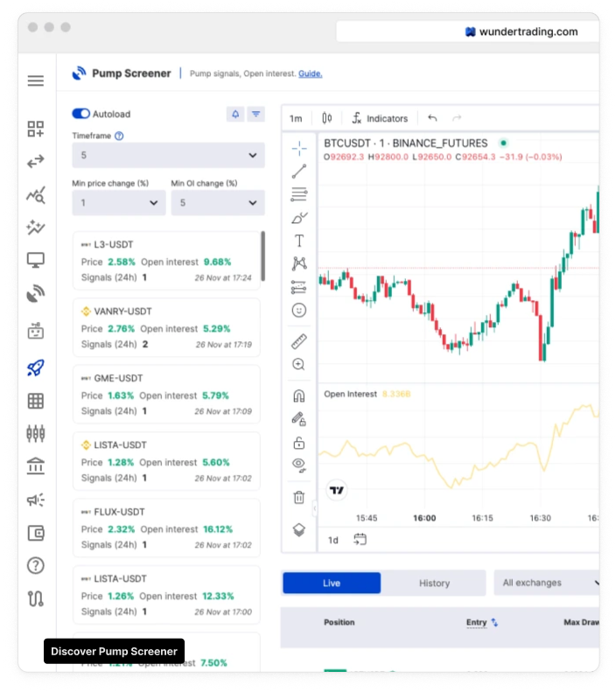Select the text T chart tool
The image size is (616, 692).
point(299,241)
